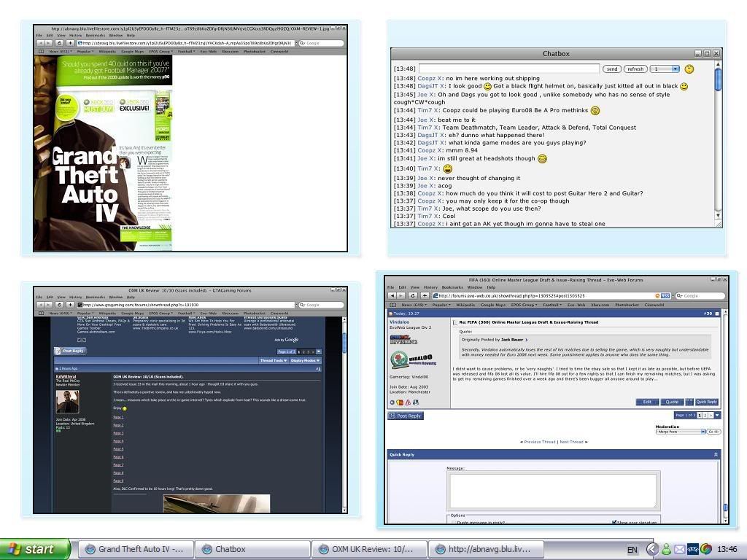Toggle 'Show your signature' checkbox
Image resolution: width=747 pixels, height=560 pixels.
pos(614,522)
